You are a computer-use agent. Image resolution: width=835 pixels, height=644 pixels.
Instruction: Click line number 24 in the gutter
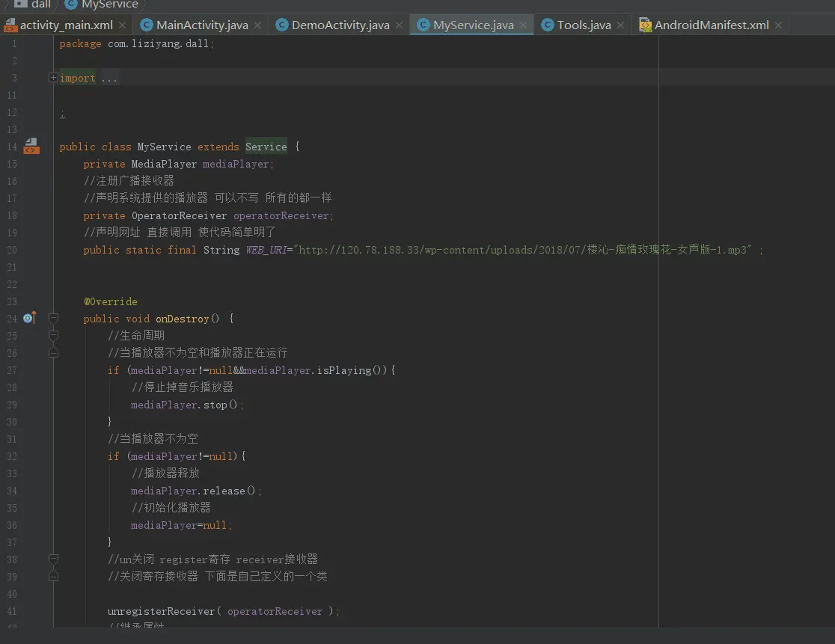(x=12, y=319)
